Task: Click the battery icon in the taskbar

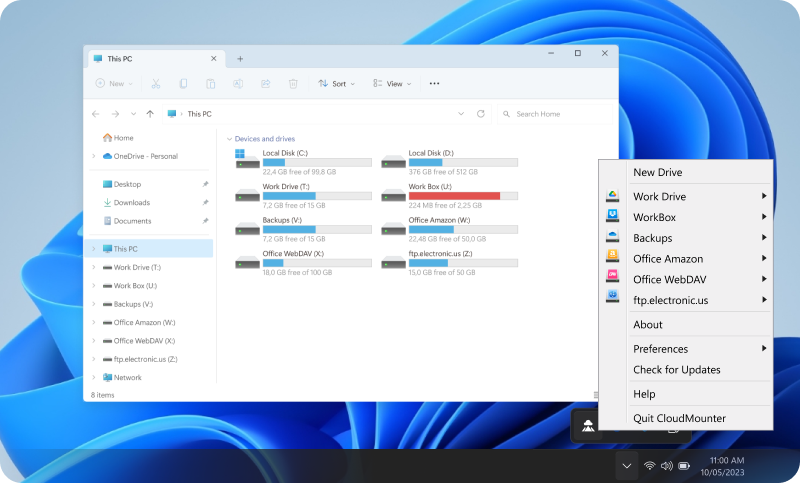Action: click(684, 466)
